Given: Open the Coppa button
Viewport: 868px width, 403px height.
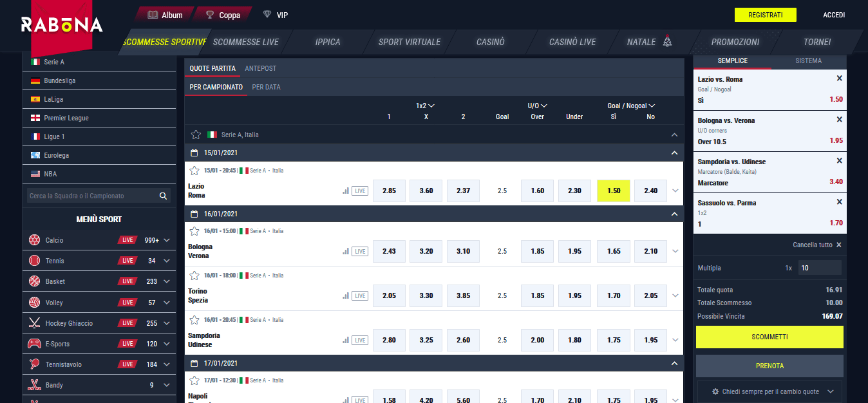Looking at the screenshot, I should 223,15.
